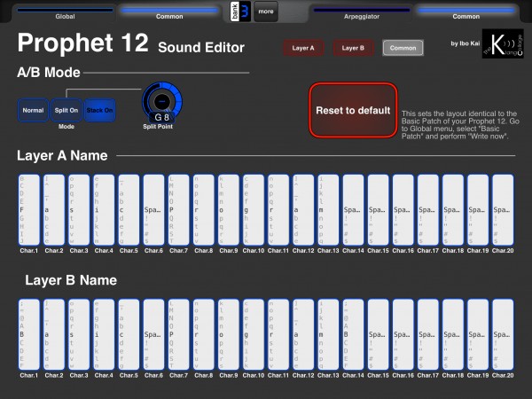
Task: Open Layer B Name Char.3 picker
Action: [x=79, y=334]
